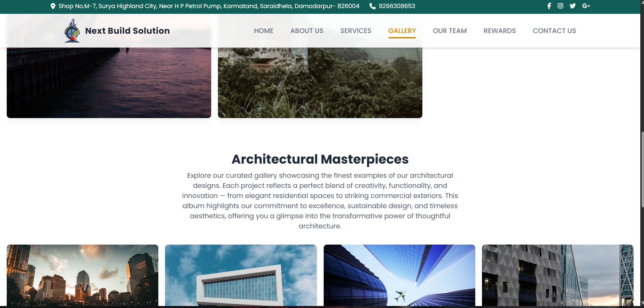Open the OUR TEAM page
This screenshot has height=308, width=644.
[450, 31]
